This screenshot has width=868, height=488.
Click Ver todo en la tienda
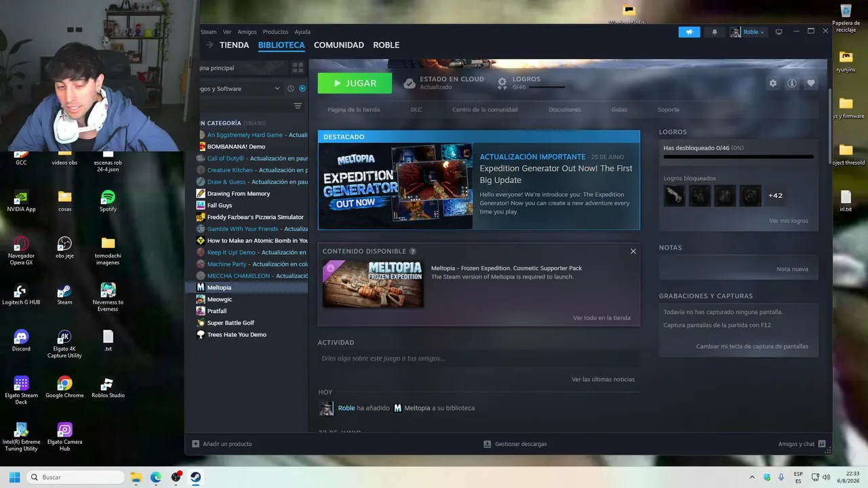click(601, 318)
